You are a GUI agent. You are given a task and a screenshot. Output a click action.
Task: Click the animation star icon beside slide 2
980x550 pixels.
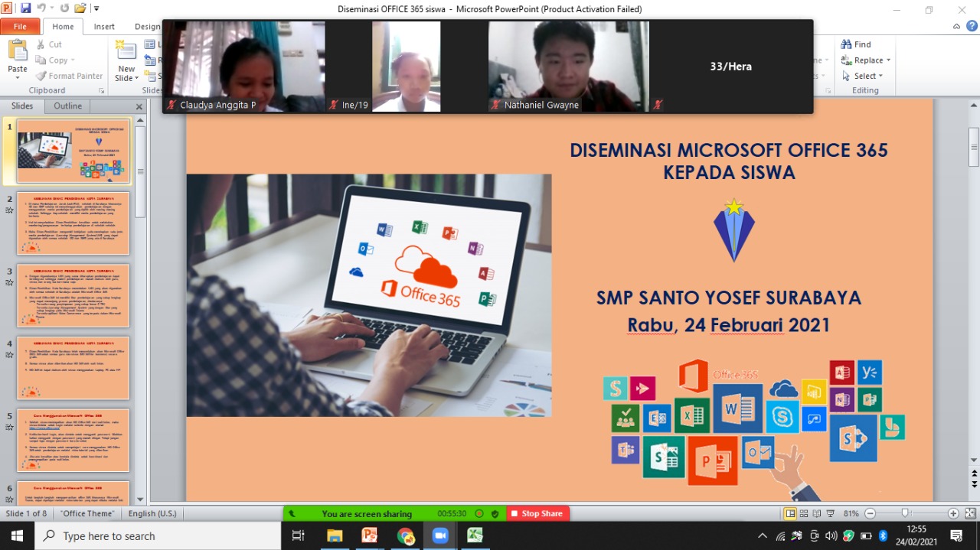click(10, 210)
